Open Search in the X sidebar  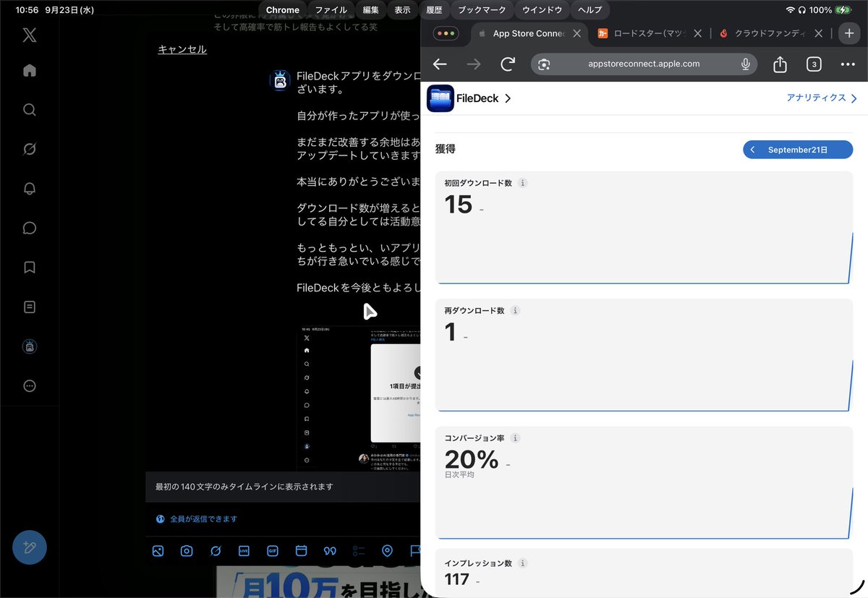(x=30, y=110)
